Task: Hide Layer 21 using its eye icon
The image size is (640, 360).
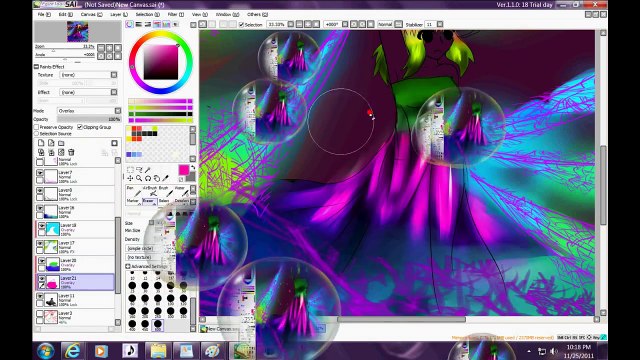Action: pyautogui.click(x=42, y=278)
